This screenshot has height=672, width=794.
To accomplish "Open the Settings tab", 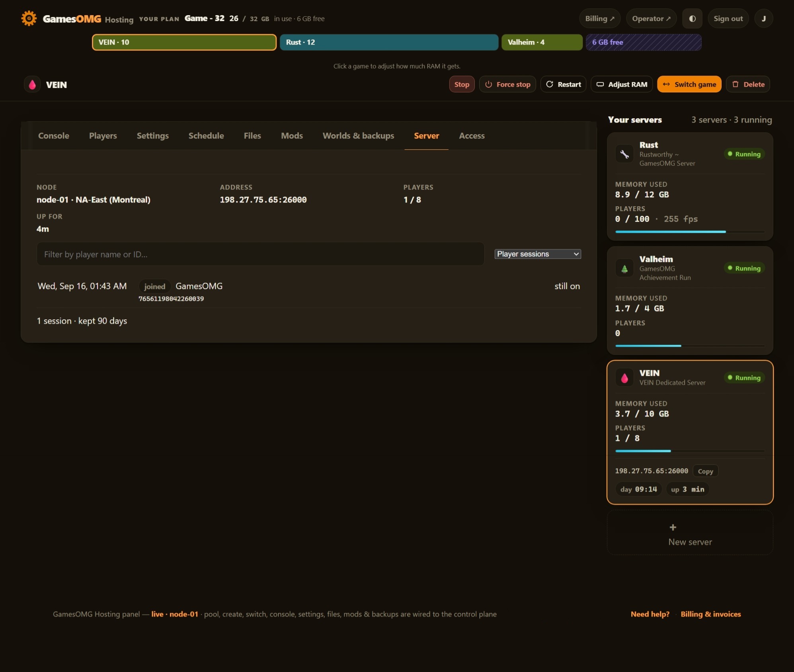I will [153, 136].
